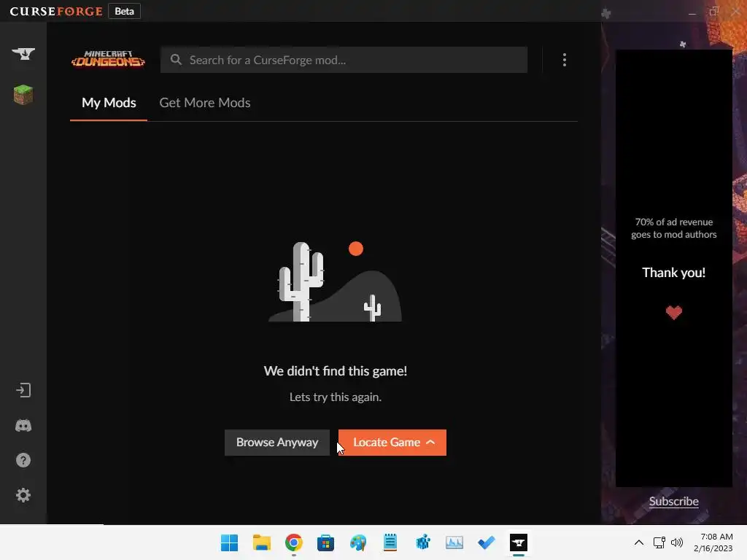Screen dimensions: 747x560
Task: Restore down the CurseForge window
Action: 713,12
